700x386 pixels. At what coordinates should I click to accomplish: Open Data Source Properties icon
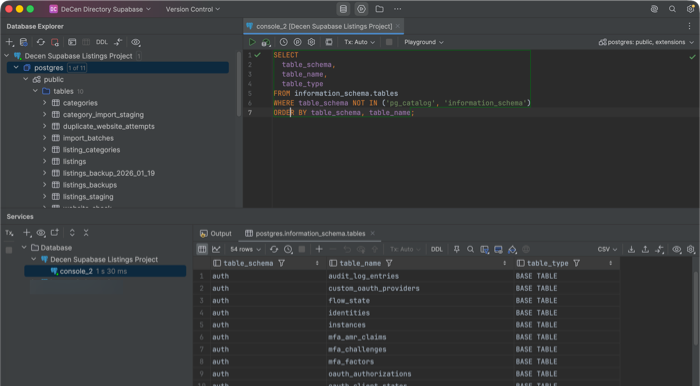tap(24, 42)
